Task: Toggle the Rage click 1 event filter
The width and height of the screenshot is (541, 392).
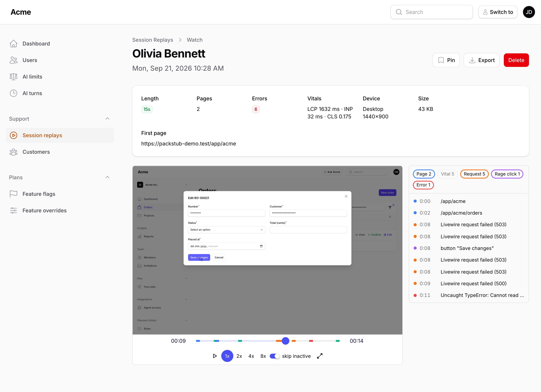Action: (507, 174)
